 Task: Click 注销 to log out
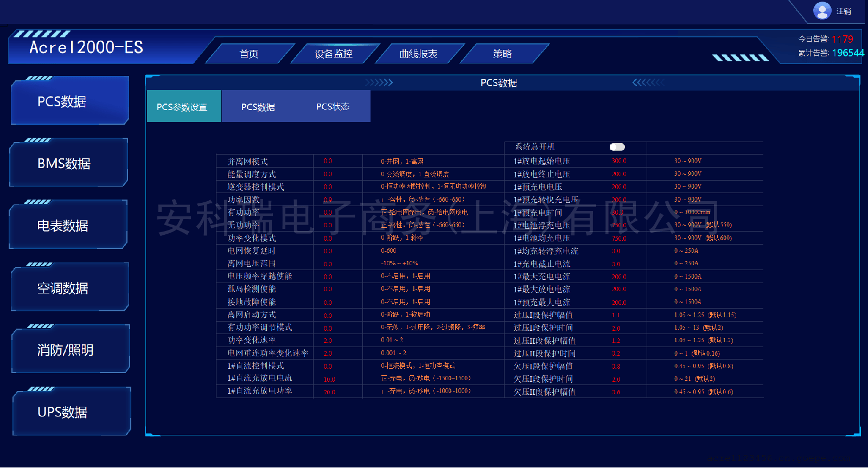(x=844, y=11)
